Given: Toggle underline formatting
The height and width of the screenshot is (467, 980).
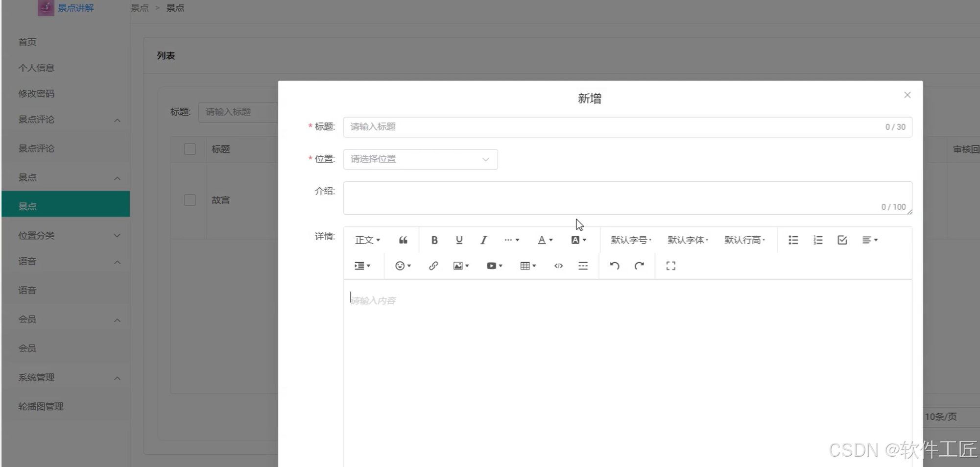Looking at the screenshot, I should coord(459,240).
